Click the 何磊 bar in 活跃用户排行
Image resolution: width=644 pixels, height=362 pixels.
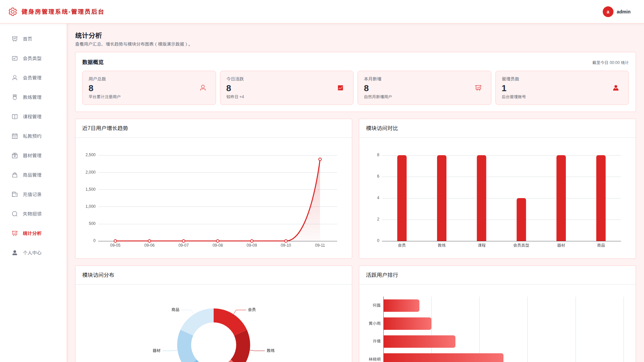[x=401, y=305]
